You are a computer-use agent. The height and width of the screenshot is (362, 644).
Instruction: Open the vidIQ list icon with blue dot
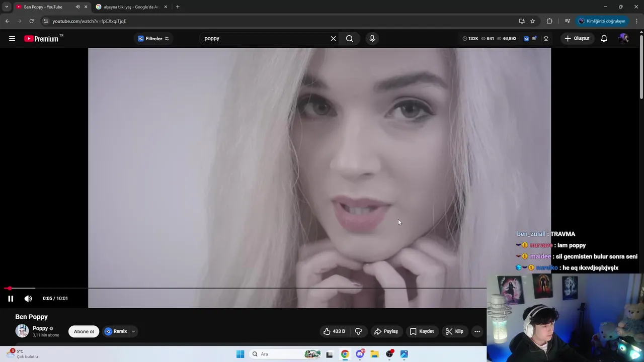534,39
